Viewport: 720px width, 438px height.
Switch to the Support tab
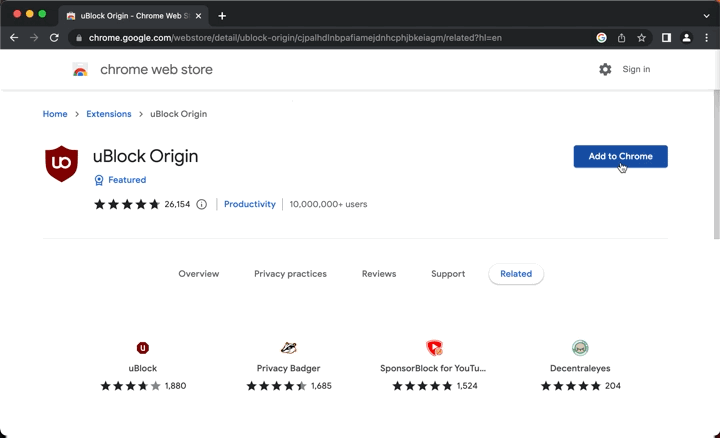coord(448,274)
